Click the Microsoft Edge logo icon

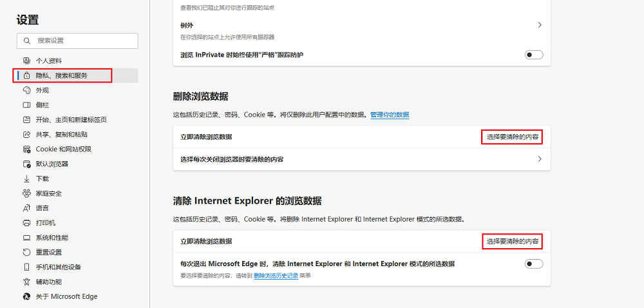[x=26, y=296]
